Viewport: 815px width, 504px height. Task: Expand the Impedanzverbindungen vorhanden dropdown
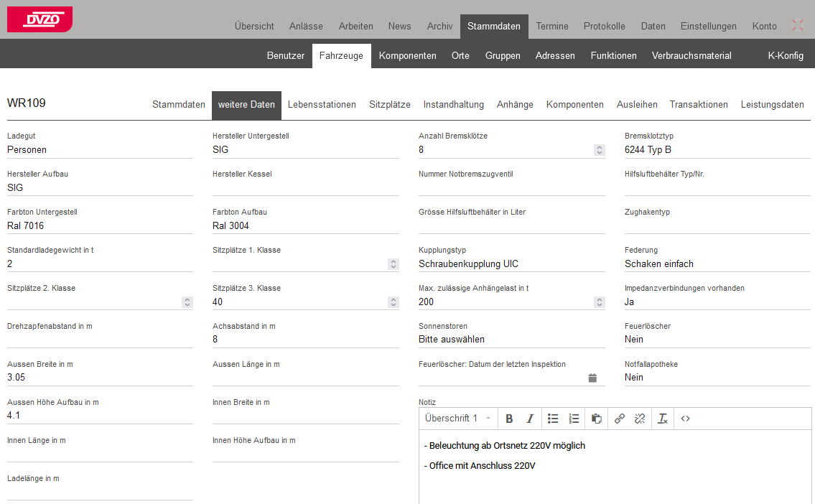(717, 302)
